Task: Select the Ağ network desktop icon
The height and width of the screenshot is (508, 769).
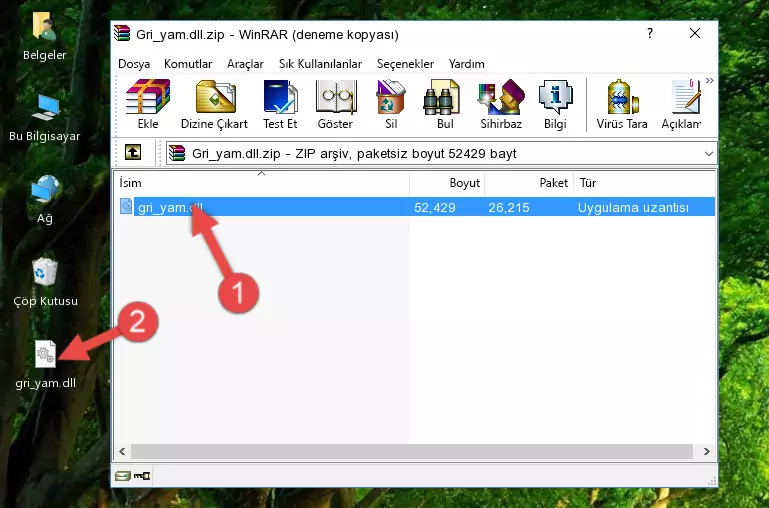Action: coord(45,200)
